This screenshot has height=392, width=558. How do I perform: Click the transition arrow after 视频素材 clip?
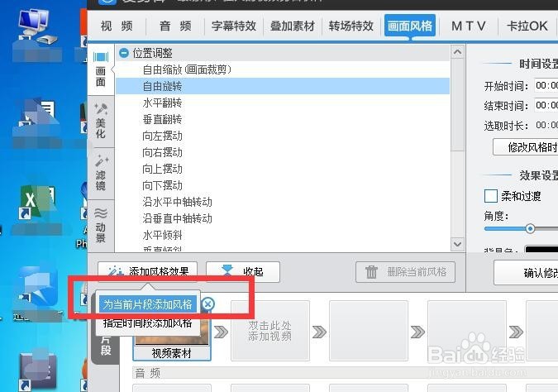(x=221, y=332)
